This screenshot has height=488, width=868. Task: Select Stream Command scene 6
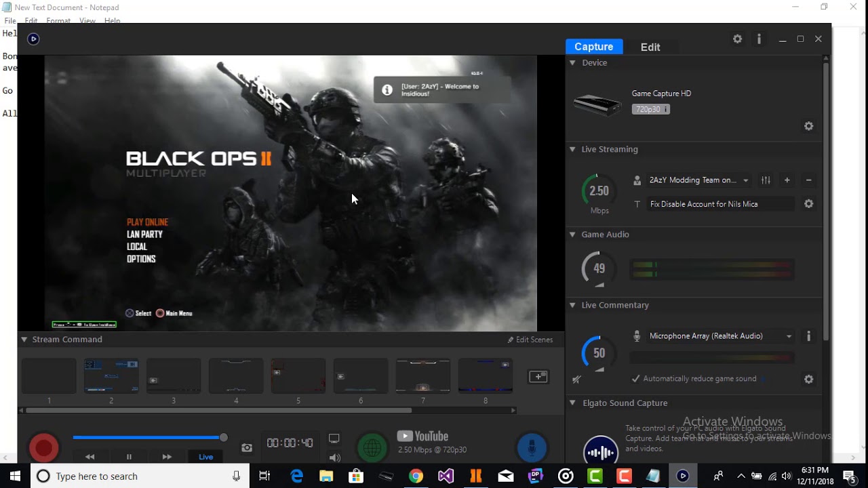click(361, 376)
